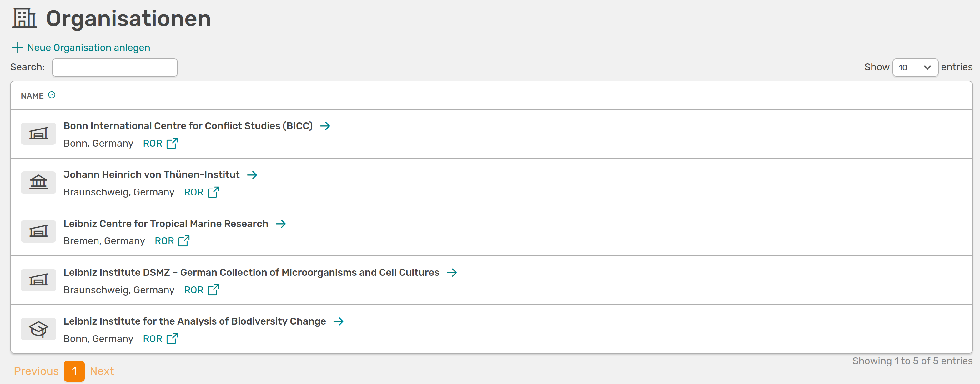Open Leibniz Institute DSMZ organisation page
The image size is (980, 384).
tap(251, 272)
